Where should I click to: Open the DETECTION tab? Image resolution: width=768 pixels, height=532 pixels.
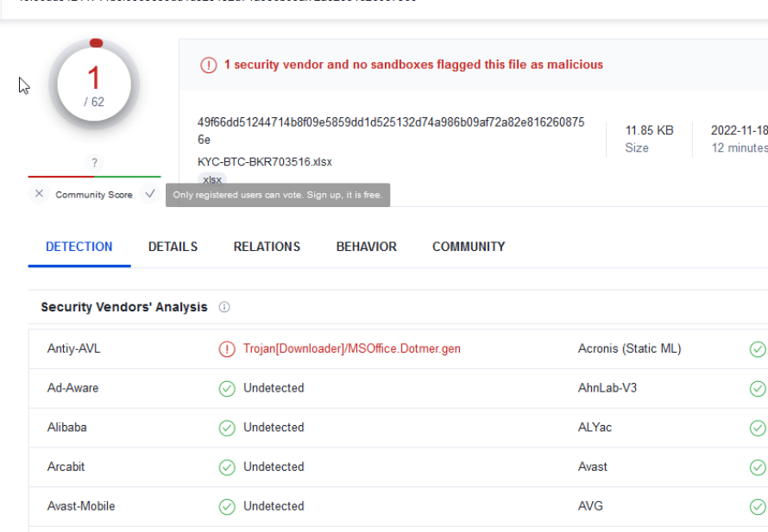pos(79,247)
